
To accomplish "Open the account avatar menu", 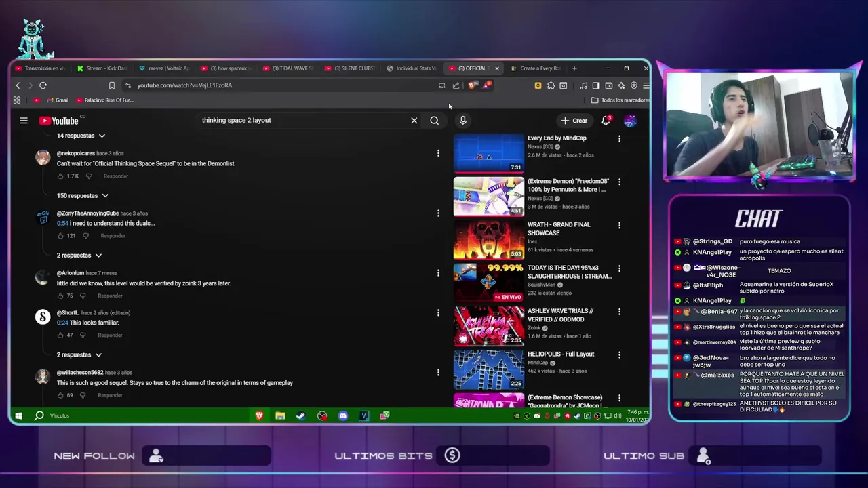I will [x=630, y=121].
